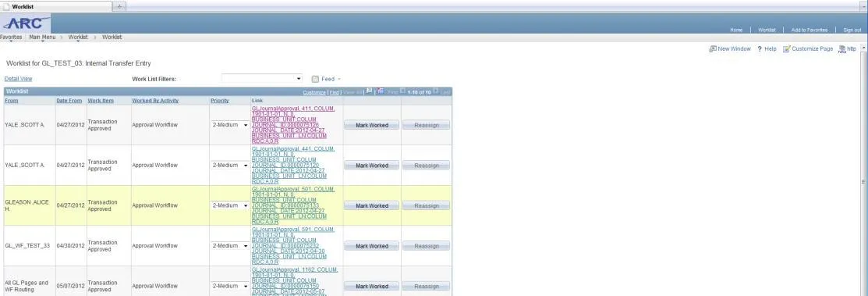The image size is (868, 296).
Task: Reassign the GLEASON, ALICE H. row
Action: coord(427,205)
